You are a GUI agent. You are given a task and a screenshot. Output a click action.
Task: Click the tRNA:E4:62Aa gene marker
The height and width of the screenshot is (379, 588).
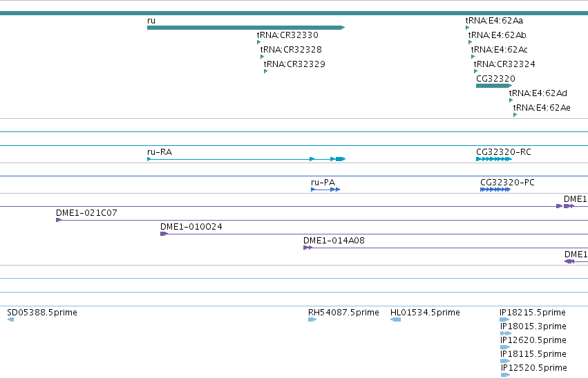point(467,28)
